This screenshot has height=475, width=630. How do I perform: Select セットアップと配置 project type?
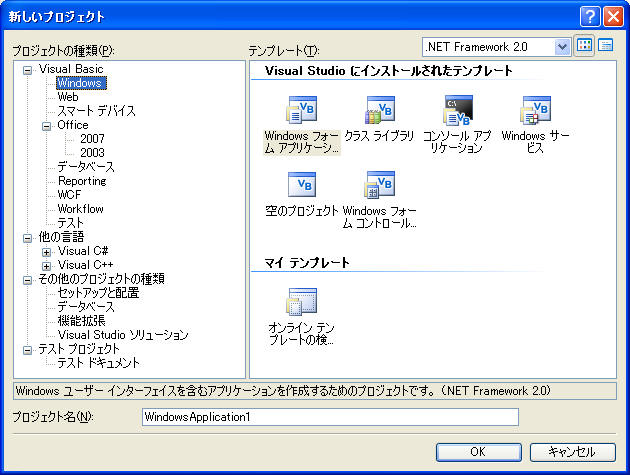pos(98,293)
